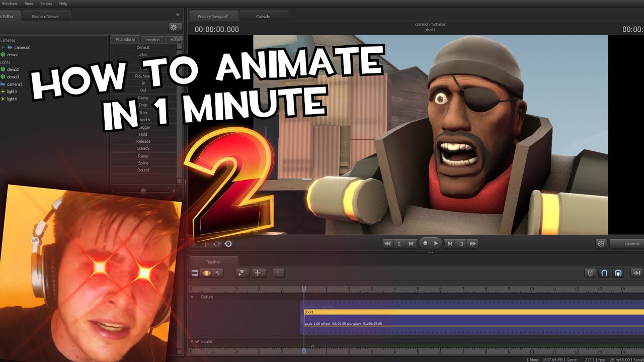This screenshot has width=644, height=362.
Task: Expand the camera2 tree node
Action: click(x=3, y=47)
